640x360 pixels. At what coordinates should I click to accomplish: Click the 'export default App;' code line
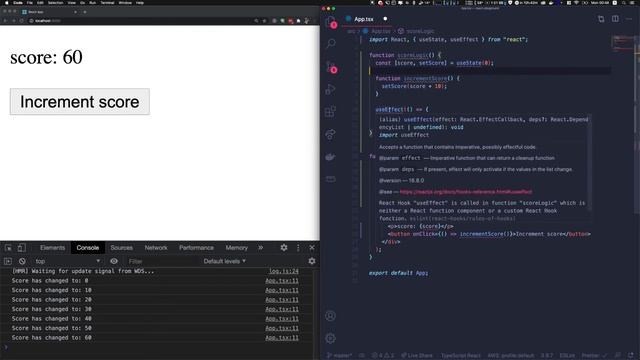[x=398, y=273]
